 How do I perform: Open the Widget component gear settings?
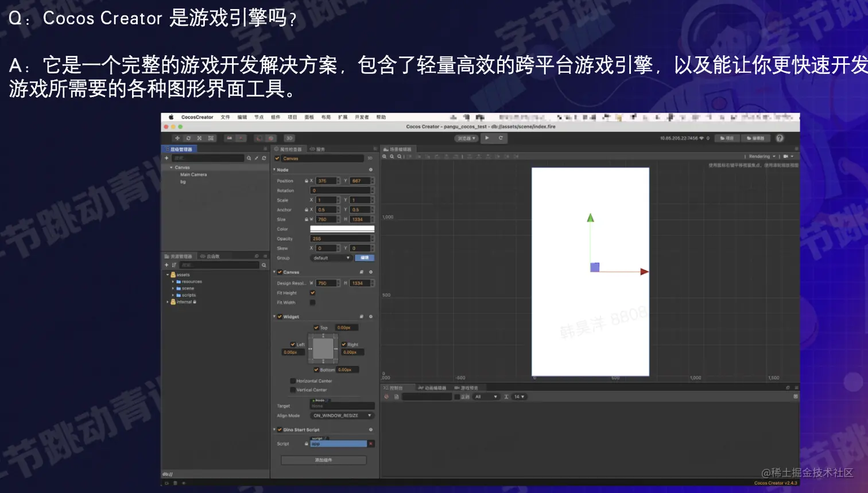point(371,317)
